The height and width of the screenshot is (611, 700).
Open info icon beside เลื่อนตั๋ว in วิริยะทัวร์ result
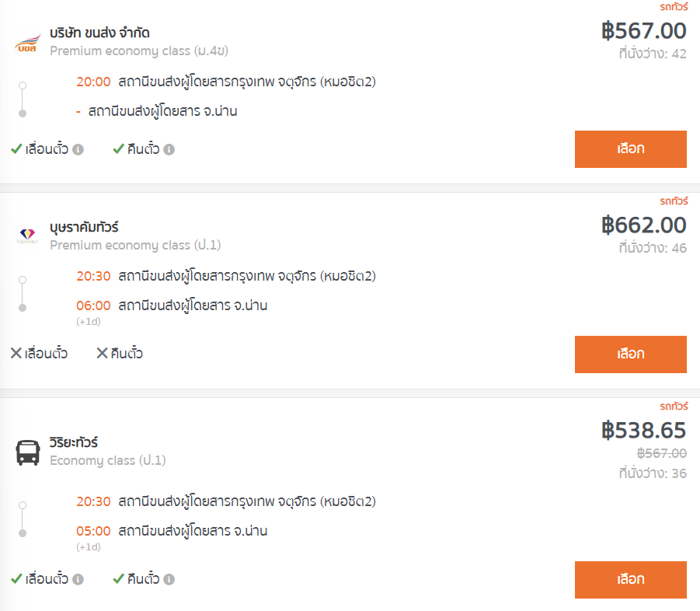click(x=78, y=579)
